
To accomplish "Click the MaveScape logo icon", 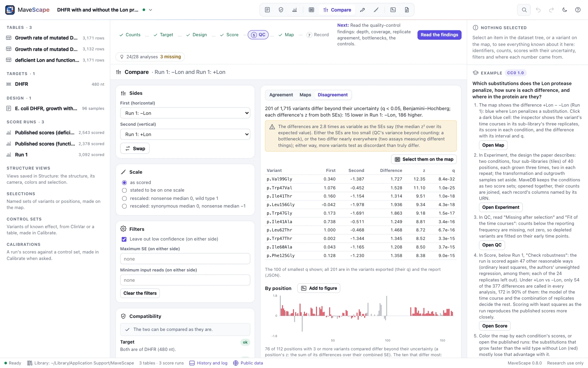I will (x=10, y=10).
